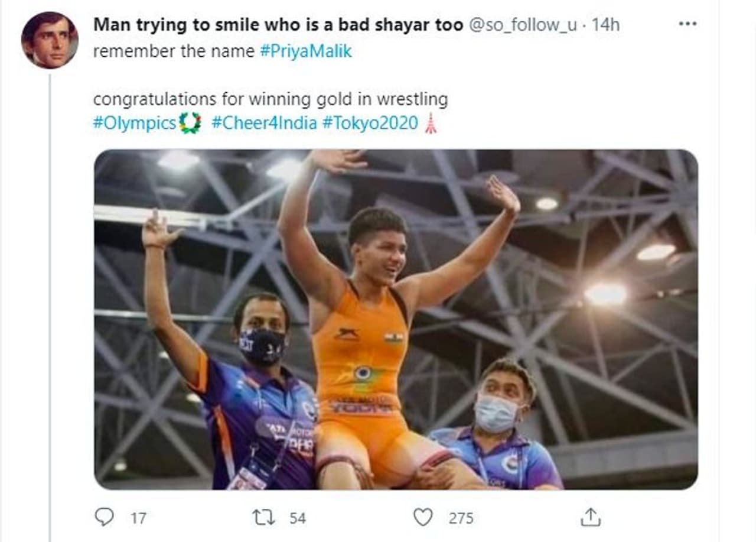Screen dimensions: 756x542
Task: Open the three-dot more options menu
Action: (688, 24)
